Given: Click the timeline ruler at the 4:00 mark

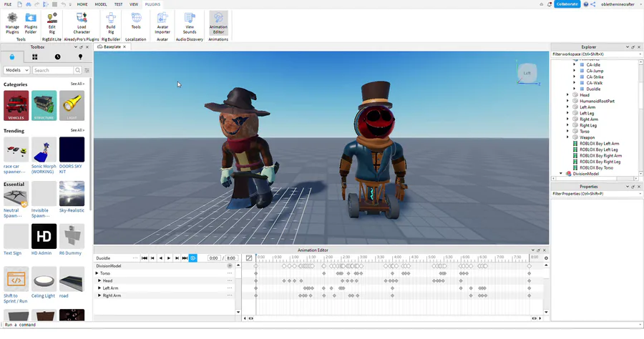Looking at the screenshot, I should (398, 257).
